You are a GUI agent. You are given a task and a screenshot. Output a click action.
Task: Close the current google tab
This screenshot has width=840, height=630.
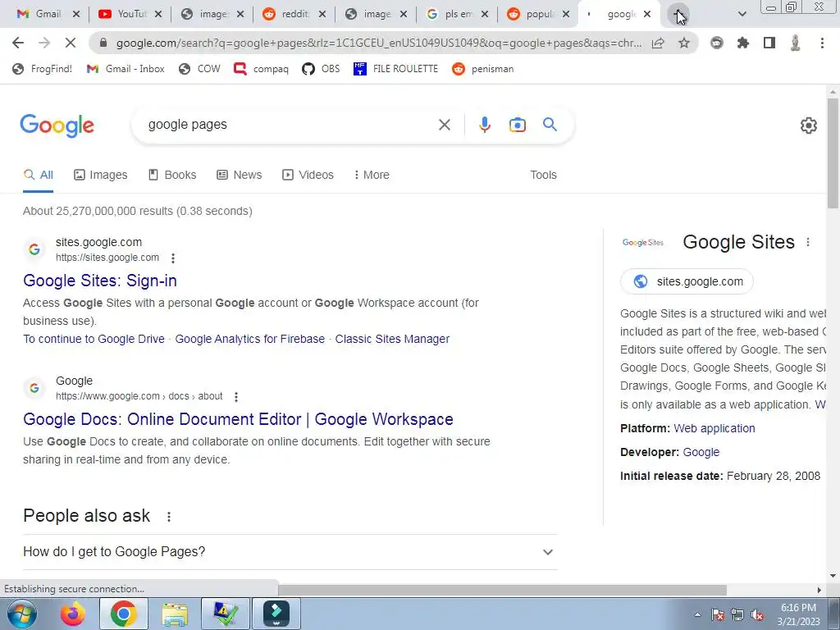(647, 15)
